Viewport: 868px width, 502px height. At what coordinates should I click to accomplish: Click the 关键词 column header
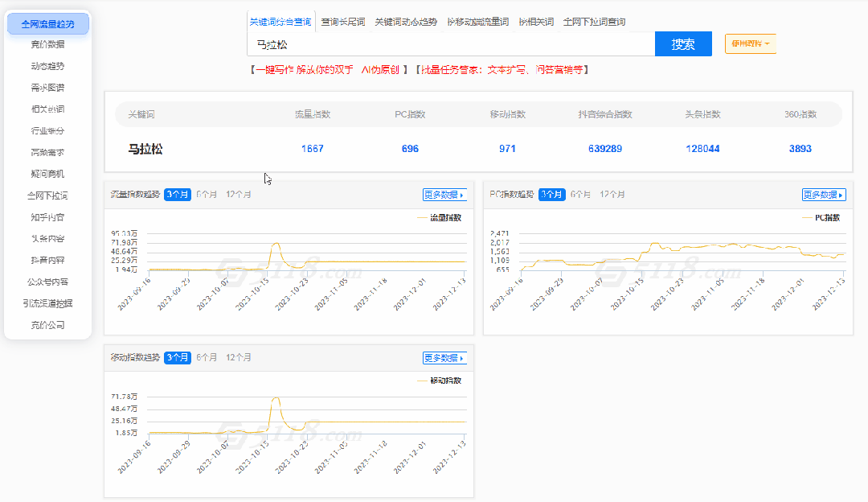coord(141,115)
